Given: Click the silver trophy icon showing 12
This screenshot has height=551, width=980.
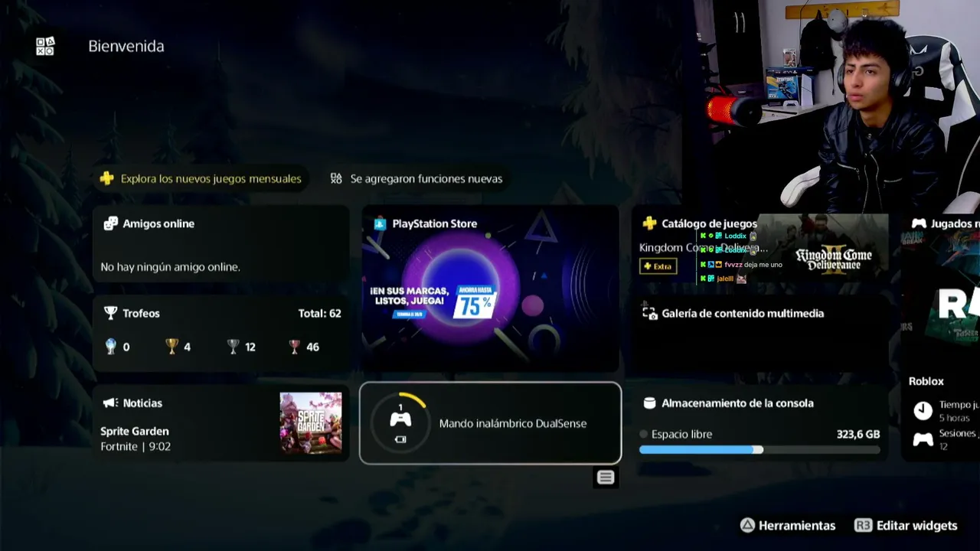Looking at the screenshot, I should click(x=234, y=347).
